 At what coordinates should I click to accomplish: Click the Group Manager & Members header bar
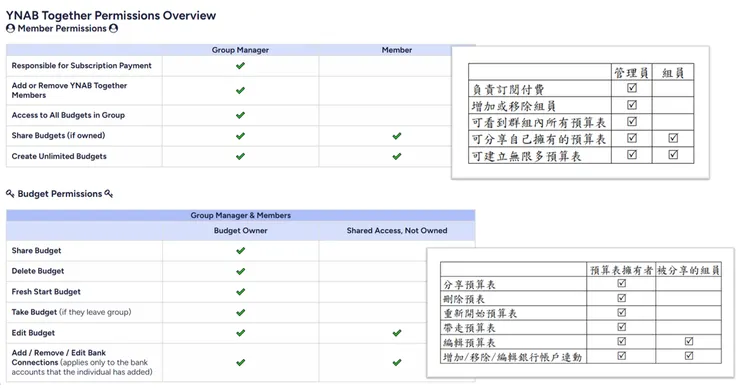241,215
